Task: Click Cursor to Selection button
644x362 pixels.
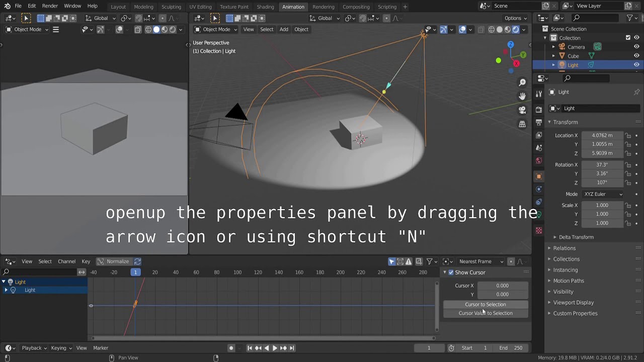Action: click(x=486, y=305)
